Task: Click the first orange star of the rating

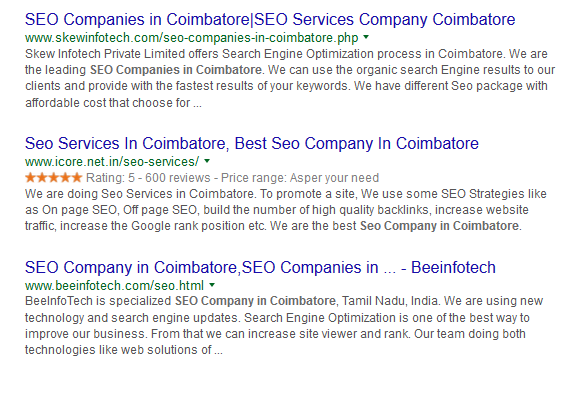Action: tap(30, 178)
